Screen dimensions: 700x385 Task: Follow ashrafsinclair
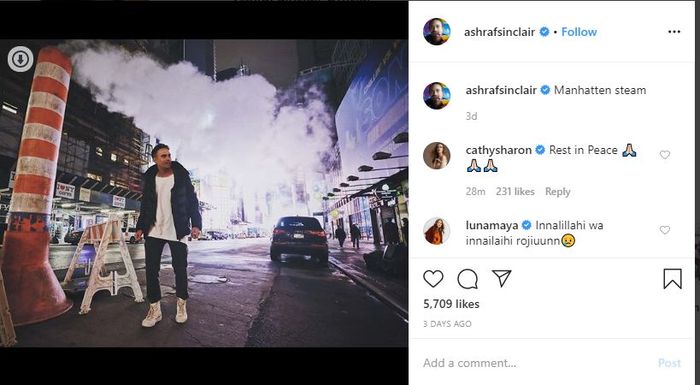tap(579, 32)
